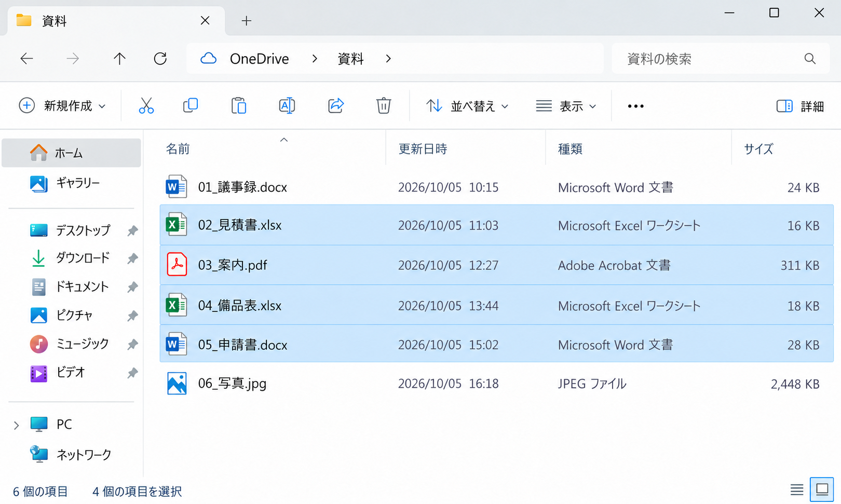
Task: Toggle pin next to ダウンロード
Action: pyautogui.click(x=132, y=258)
